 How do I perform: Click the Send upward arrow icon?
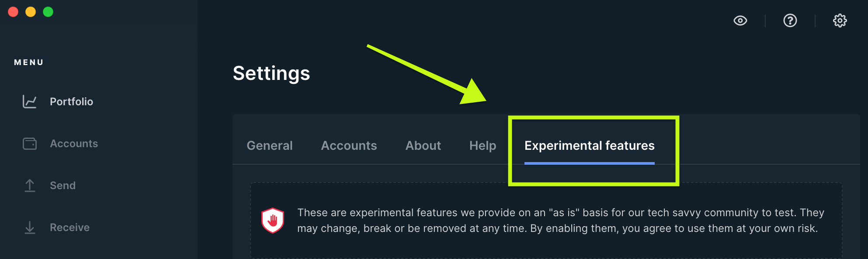pos(30,186)
